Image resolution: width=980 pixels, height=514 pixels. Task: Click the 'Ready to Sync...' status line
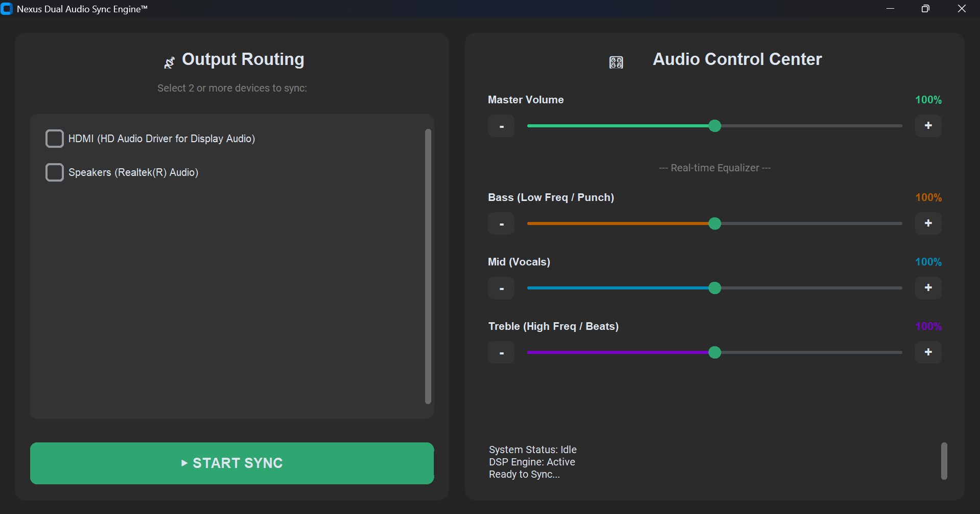click(524, 475)
